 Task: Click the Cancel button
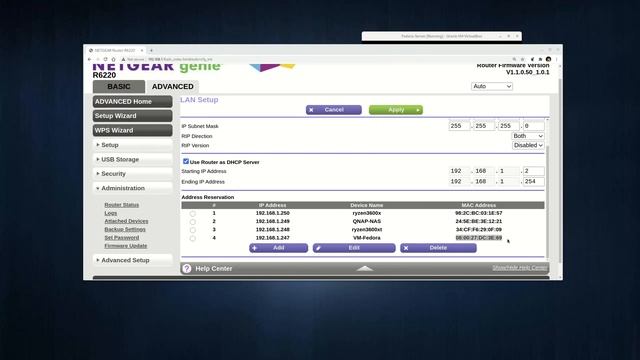point(333,110)
